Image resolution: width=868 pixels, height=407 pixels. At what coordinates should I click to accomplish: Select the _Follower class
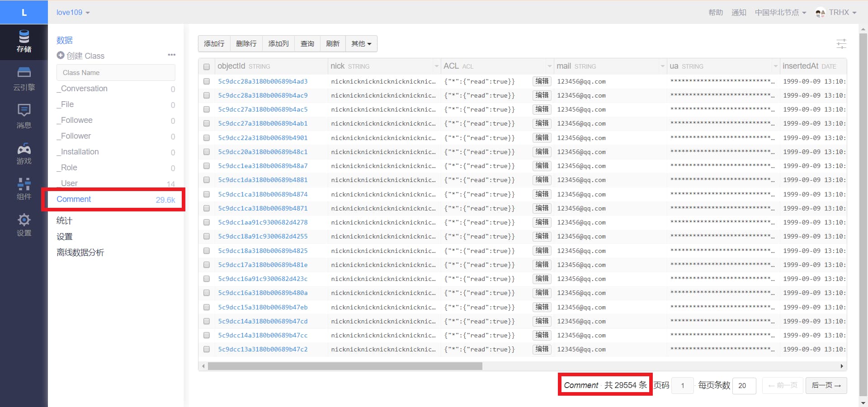pyautogui.click(x=116, y=136)
